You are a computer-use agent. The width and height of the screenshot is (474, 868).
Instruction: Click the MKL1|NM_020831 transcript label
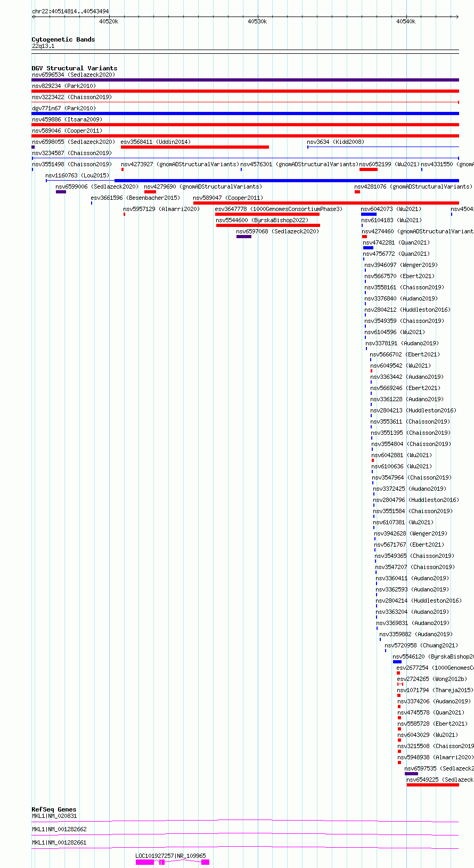pos(54,816)
